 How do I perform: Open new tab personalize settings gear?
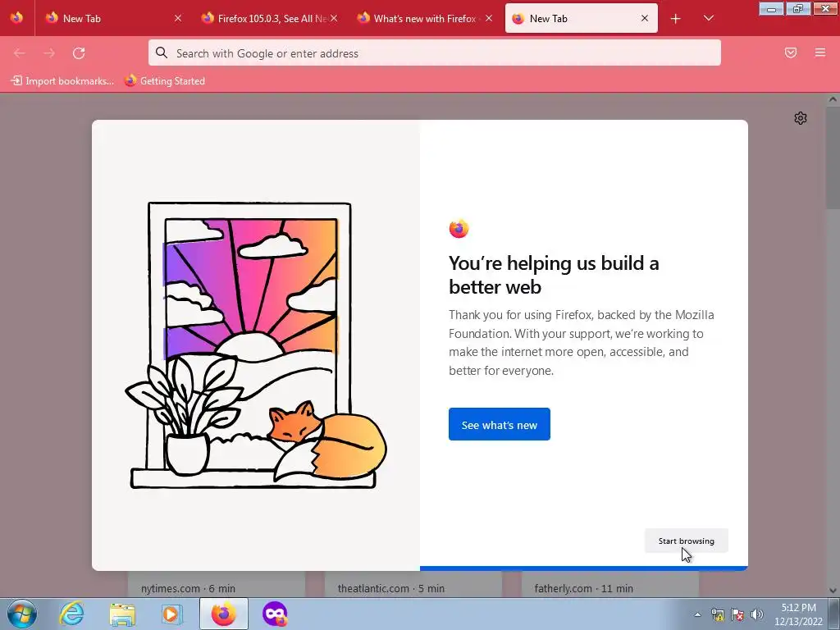(x=801, y=118)
